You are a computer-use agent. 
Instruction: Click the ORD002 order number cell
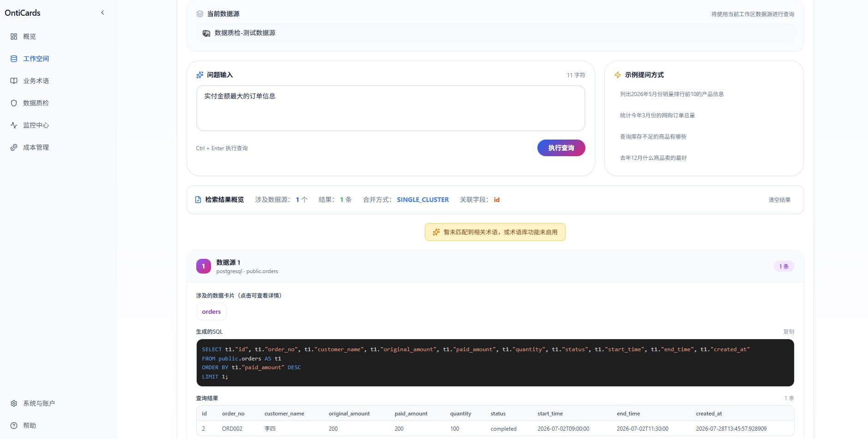tap(232, 429)
